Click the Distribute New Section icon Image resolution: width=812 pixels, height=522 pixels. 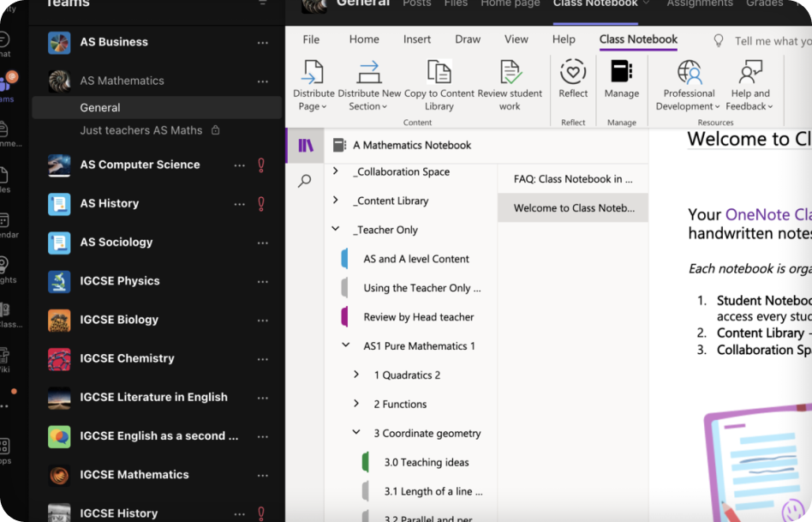(368, 71)
